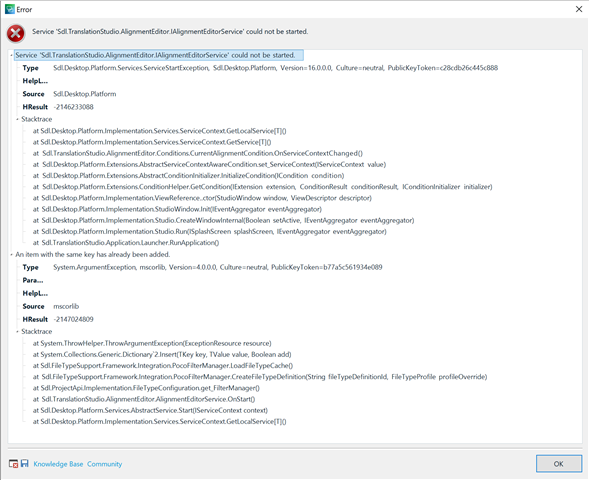Select stack line Dictionary`2.Insert

click(x=162, y=355)
